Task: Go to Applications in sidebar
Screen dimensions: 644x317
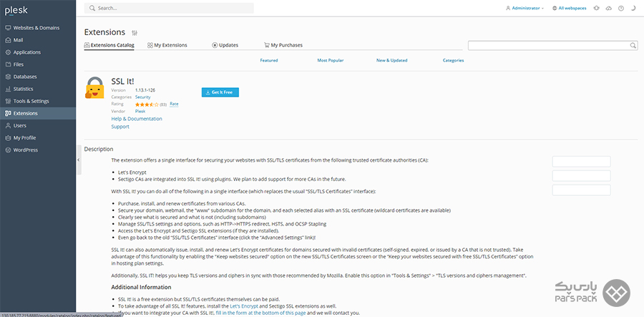Action: 38,52
